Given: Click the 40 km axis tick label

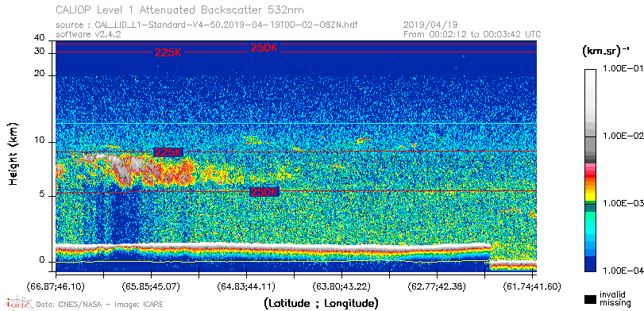Looking at the screenshot, I should tap(40, 38).
